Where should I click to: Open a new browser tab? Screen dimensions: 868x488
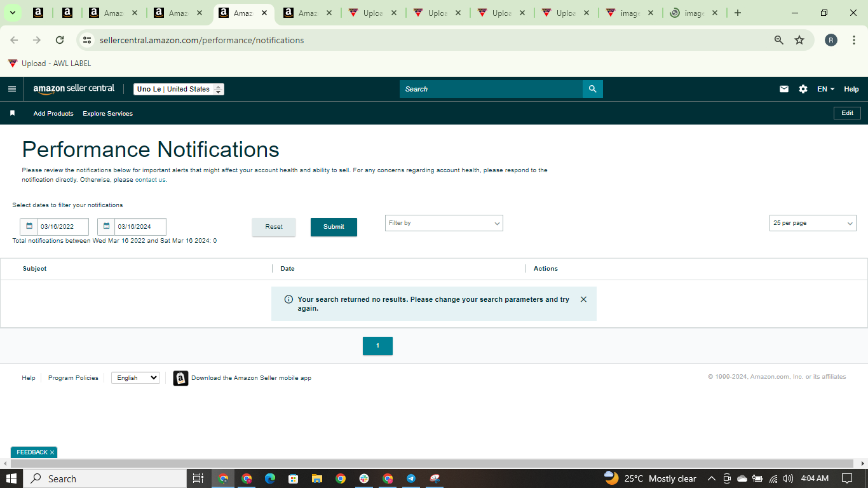(737, 13)
